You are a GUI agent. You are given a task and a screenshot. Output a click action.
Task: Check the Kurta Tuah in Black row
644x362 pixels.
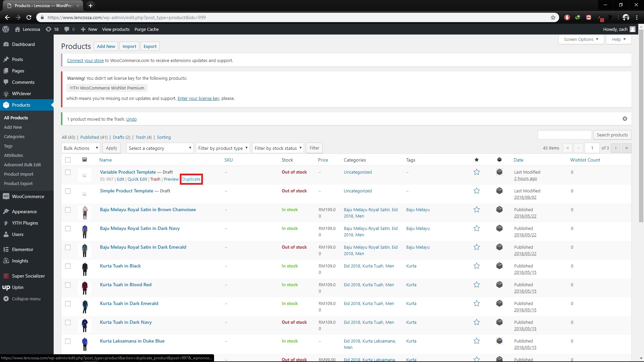(68, 266)
